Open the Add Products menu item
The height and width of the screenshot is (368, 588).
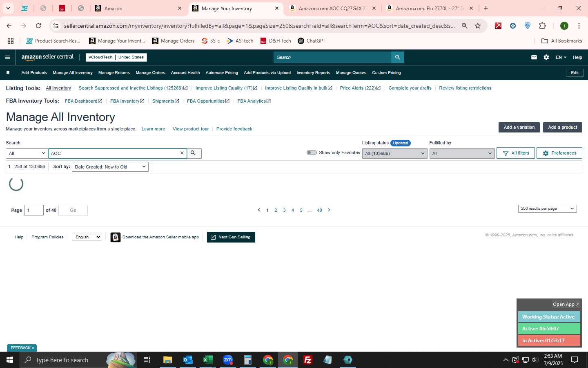[34, 73]
